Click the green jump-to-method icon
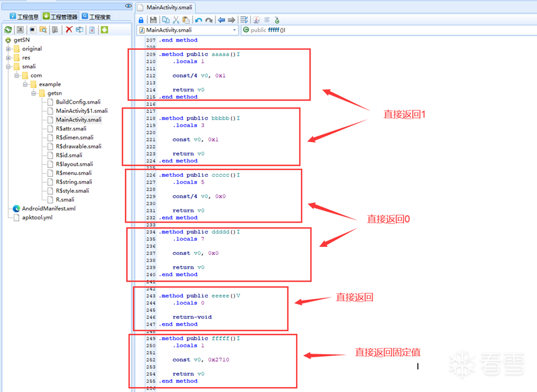This screenshot has height=392, width=537. point(277,20)
